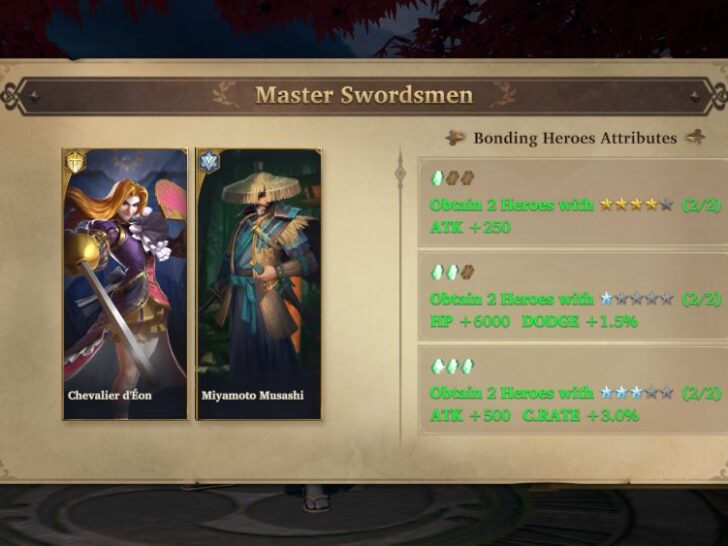The width and height of the screenshot is (728, 546).
Task: Select the Chevalier d'Éon hero card
Action: click(x=125, y=284)
